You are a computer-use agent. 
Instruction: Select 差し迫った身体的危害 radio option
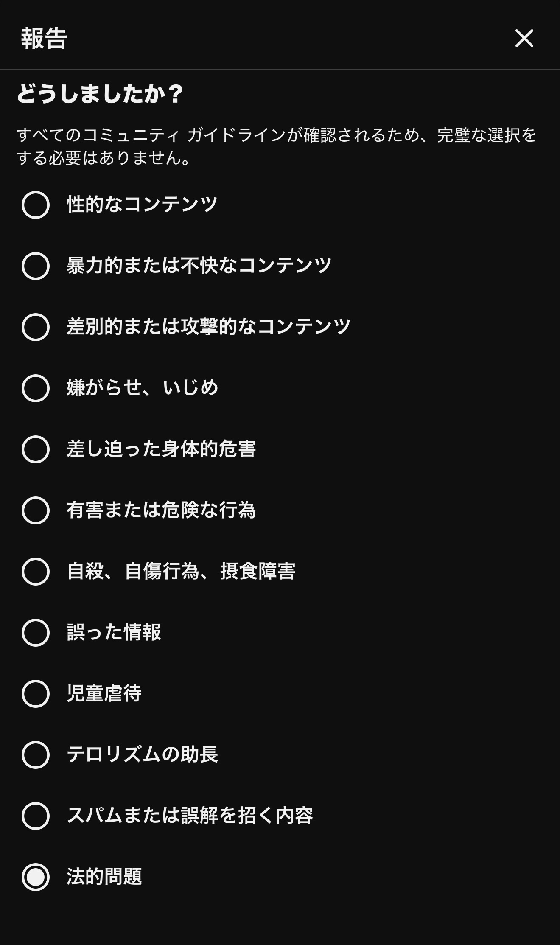[x=36, y=449]
